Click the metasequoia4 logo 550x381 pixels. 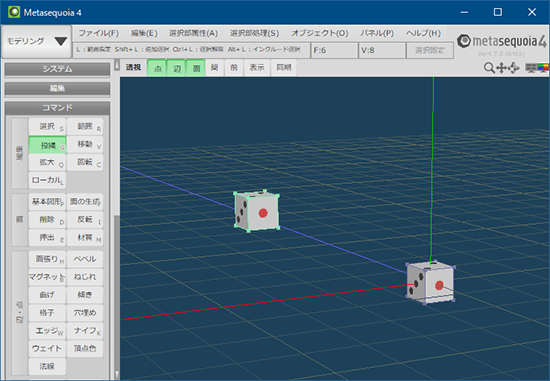502,41
